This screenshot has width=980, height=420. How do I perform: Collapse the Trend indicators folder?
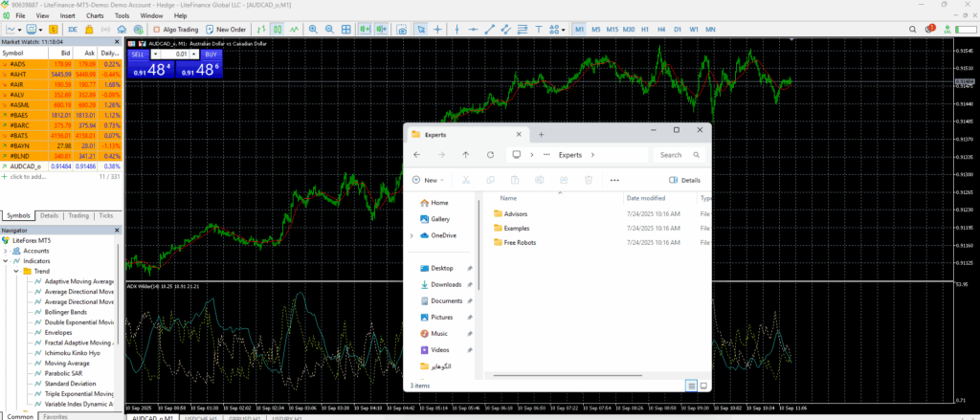point(16,272)
